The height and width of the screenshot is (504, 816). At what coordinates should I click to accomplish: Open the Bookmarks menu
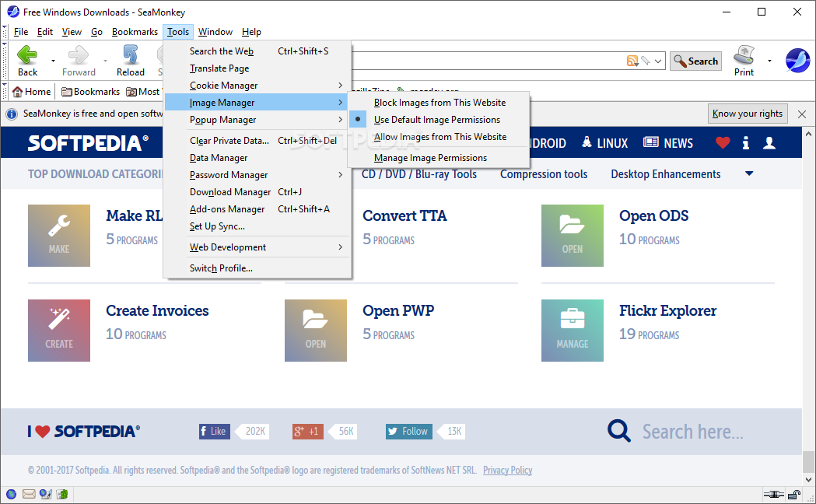135,32
